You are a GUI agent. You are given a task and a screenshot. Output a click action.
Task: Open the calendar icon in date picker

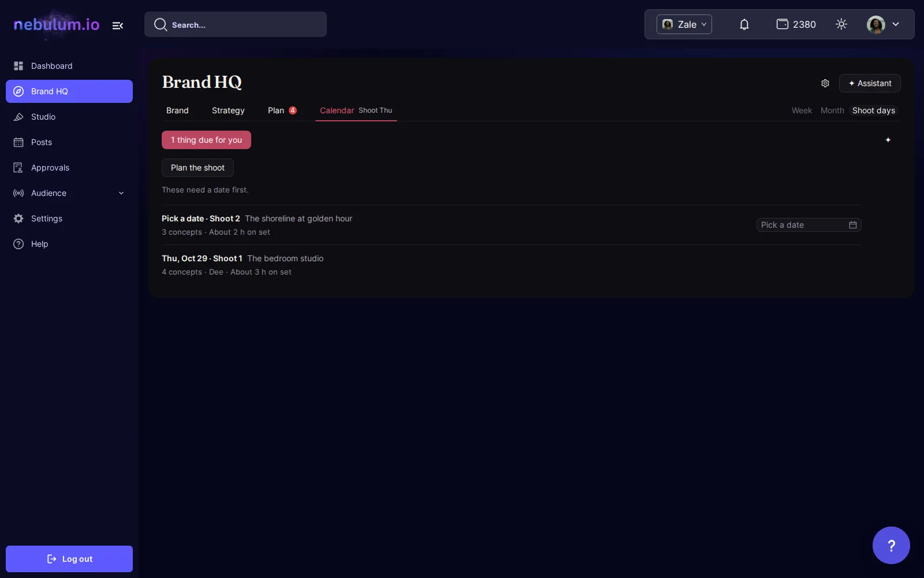click(853, 225)
